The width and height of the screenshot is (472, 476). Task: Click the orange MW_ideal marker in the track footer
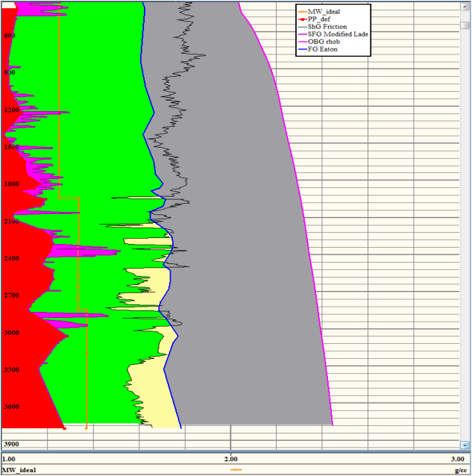point(236,470)
